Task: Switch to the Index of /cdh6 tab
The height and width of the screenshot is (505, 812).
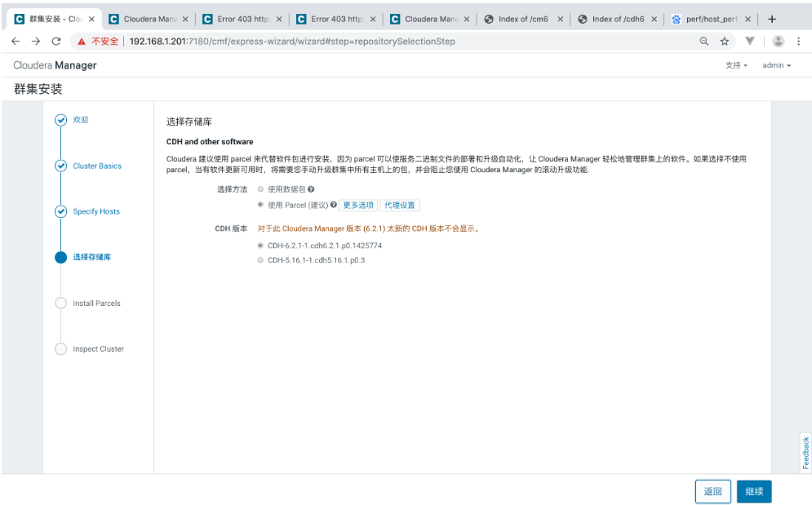Action: coord(618,19)
